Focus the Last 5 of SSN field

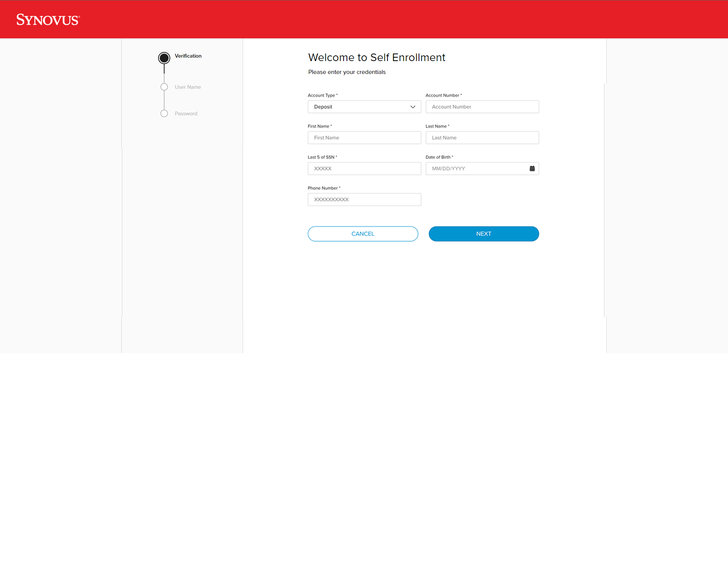[364, 168]
